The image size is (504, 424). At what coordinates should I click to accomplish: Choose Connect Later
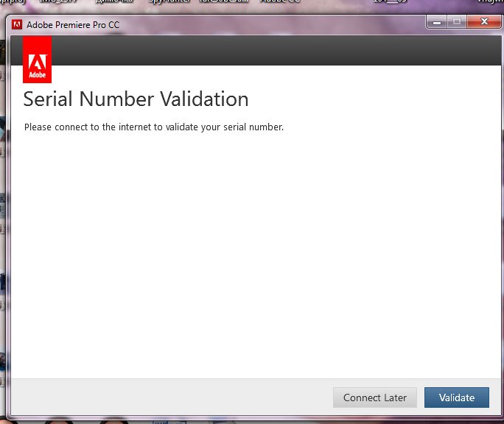[x=375, y=397]
